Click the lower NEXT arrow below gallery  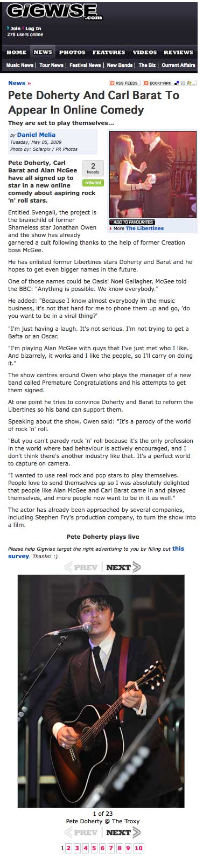(x=123, y=832)
